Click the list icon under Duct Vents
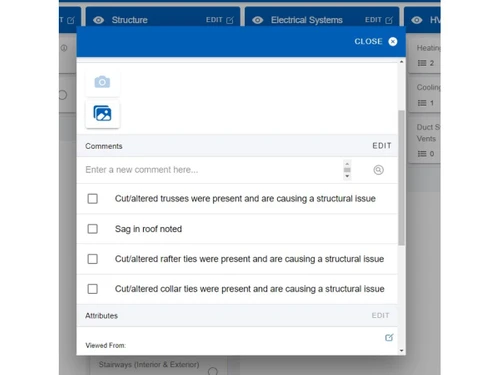The width and height of the screenshot is (500, 375). tap(422, 154)
